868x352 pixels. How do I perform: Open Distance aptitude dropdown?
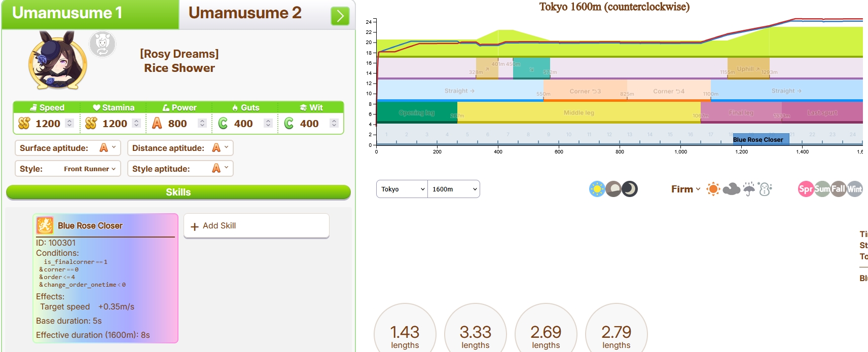point(180,148)
